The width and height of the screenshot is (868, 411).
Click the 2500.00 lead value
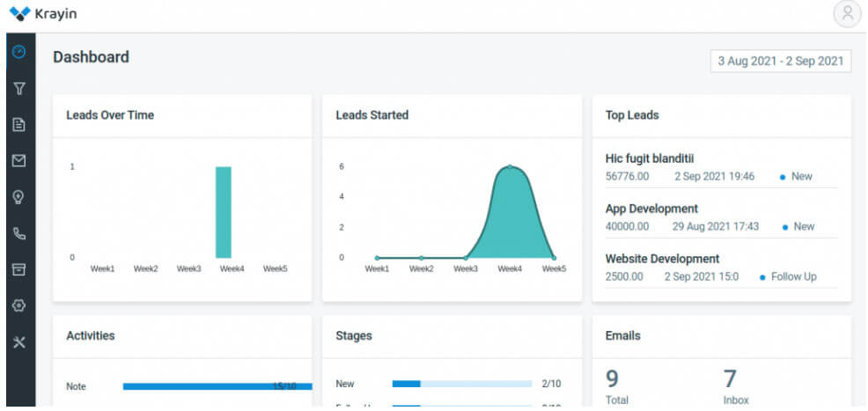[x=624, y=276]
